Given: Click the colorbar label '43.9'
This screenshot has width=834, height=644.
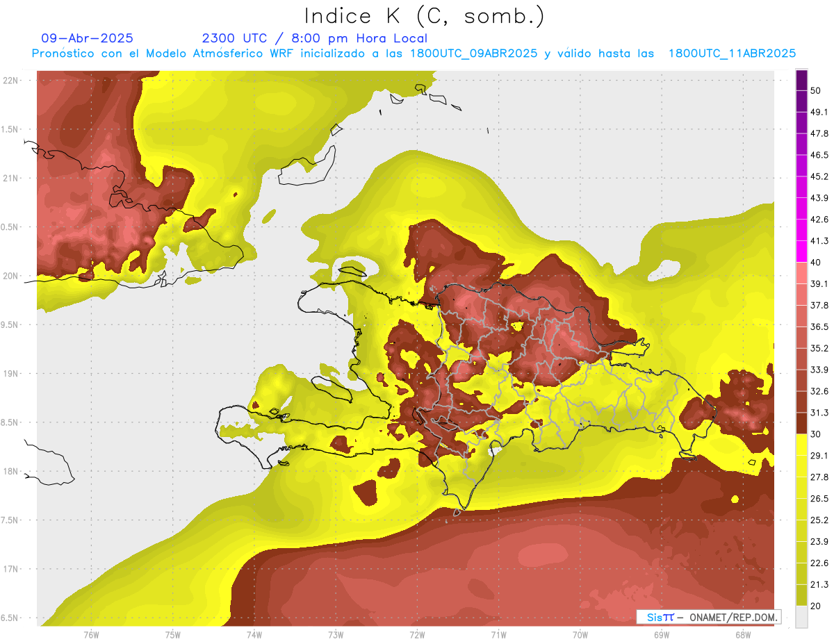Looking at the screenshot, I should [x=819, y=199].
